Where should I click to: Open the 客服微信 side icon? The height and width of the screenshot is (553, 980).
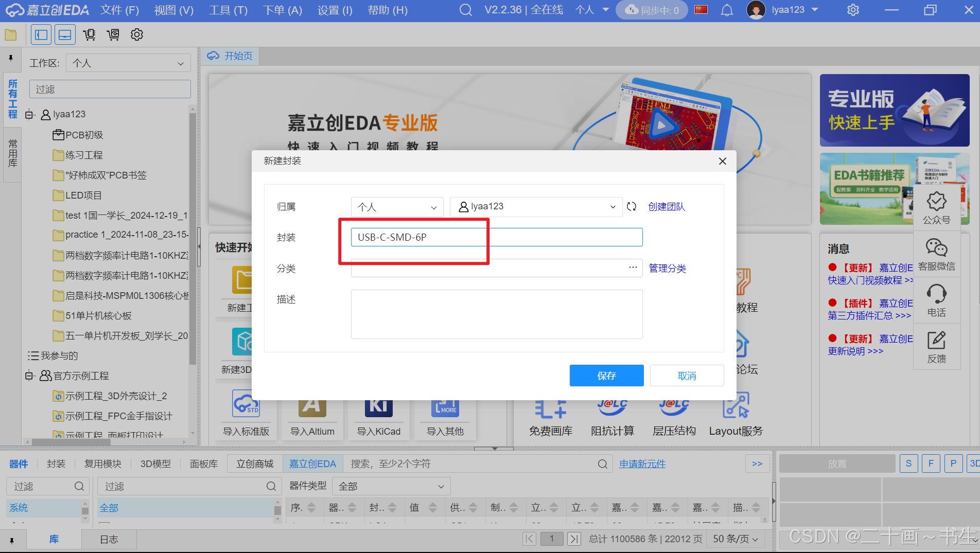(937, 255)
